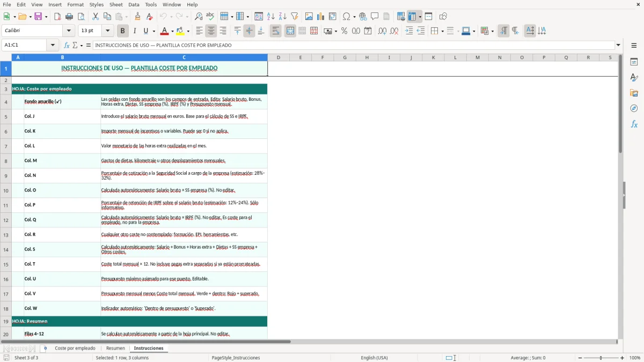Click the zoom out minus button
Screen dimensions: 644x362
[x=580, y=358]
